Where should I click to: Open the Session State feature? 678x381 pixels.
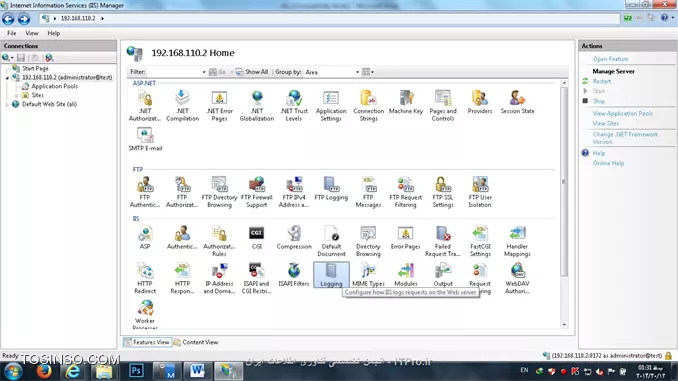[517, 102]
